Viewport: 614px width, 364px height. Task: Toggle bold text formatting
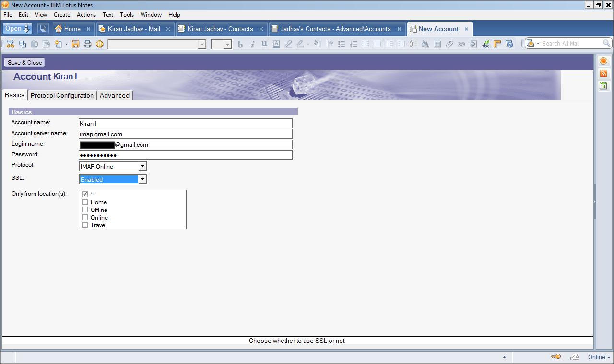pos(240,44)
